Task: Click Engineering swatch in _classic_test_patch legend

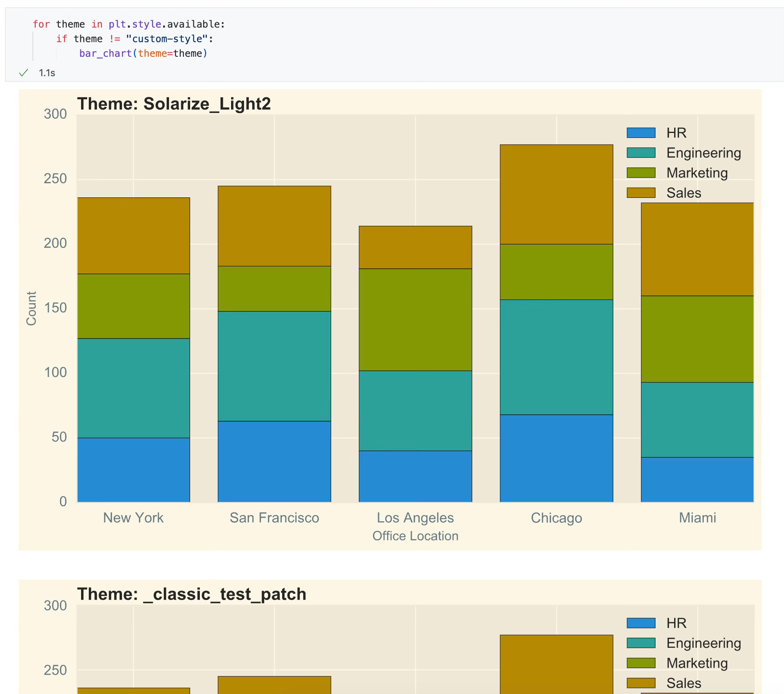Action: tap(640, 643)
